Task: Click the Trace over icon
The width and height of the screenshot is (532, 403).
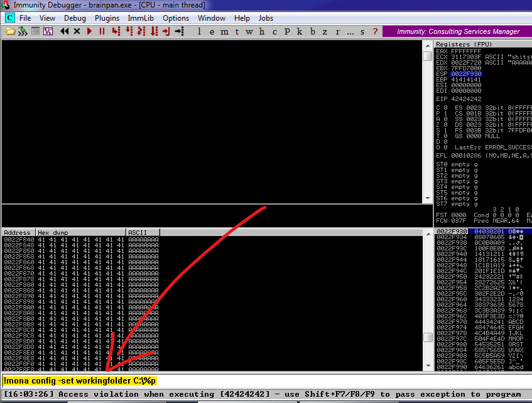Action: pyautogui.click(x=154, y=31)
